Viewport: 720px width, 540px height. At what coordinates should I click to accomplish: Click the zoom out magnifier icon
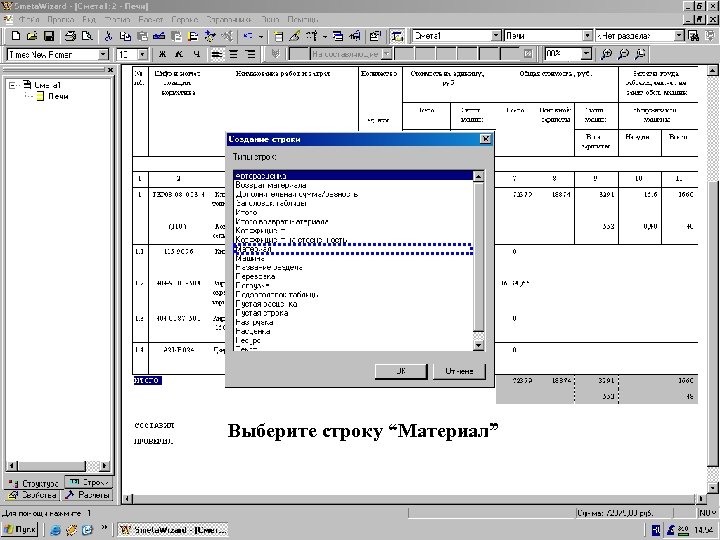[x=623, y=55]
